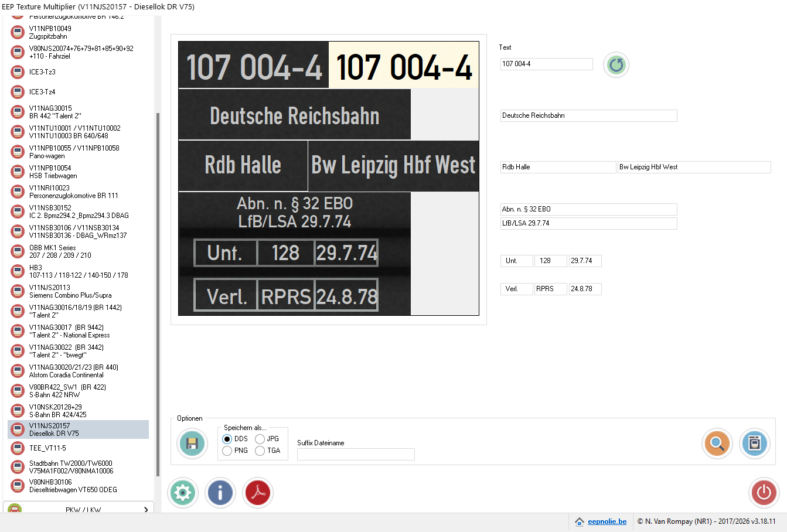Click the blue archive box icon
787x532 pixels.
[x=755, y=443]
